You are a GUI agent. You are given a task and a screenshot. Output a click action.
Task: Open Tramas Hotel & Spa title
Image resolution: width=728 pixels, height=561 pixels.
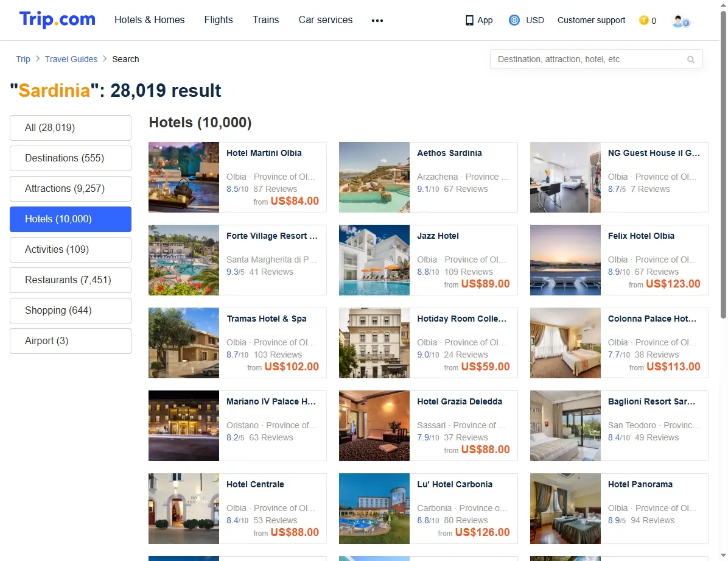[267, 319]
